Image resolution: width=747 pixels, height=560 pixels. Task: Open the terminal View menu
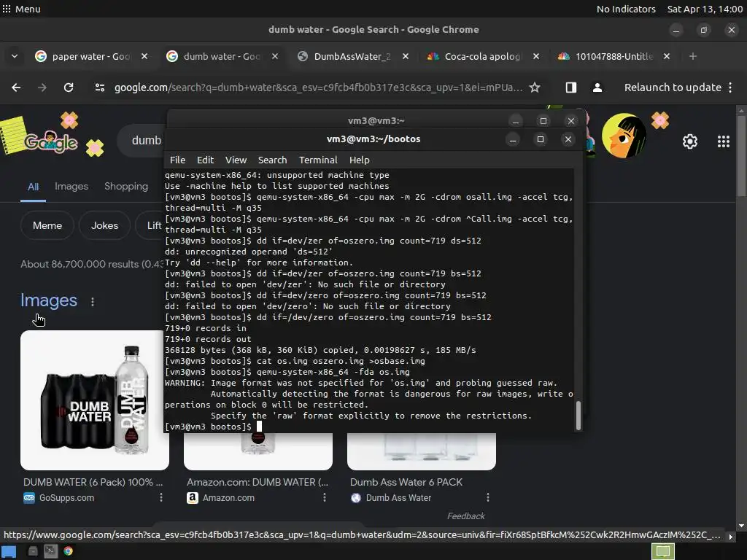(236, 160)
